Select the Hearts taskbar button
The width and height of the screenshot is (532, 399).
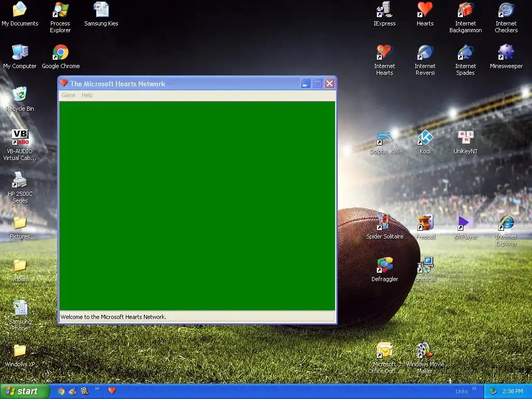112,391
